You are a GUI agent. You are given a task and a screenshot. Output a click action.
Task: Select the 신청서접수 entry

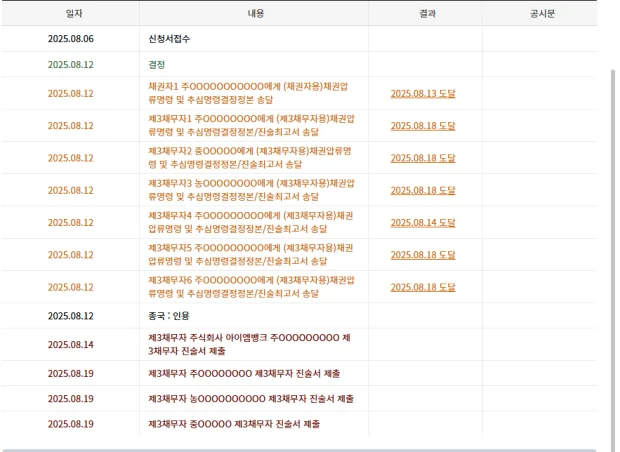(x=169, y=39)
